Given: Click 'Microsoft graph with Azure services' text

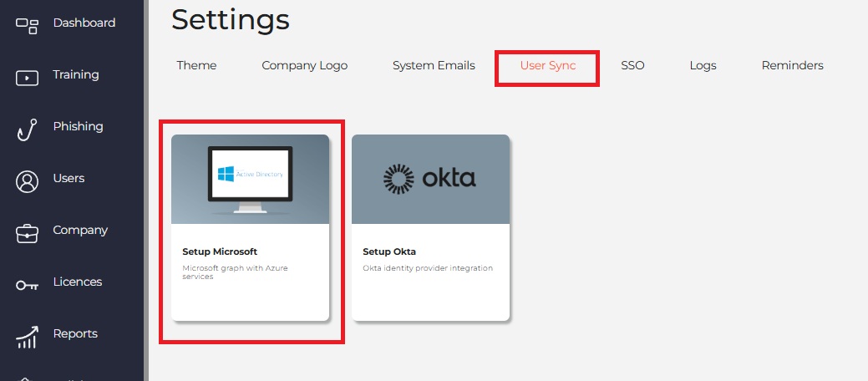Looking at the screenshot, I should pos(236,272).
